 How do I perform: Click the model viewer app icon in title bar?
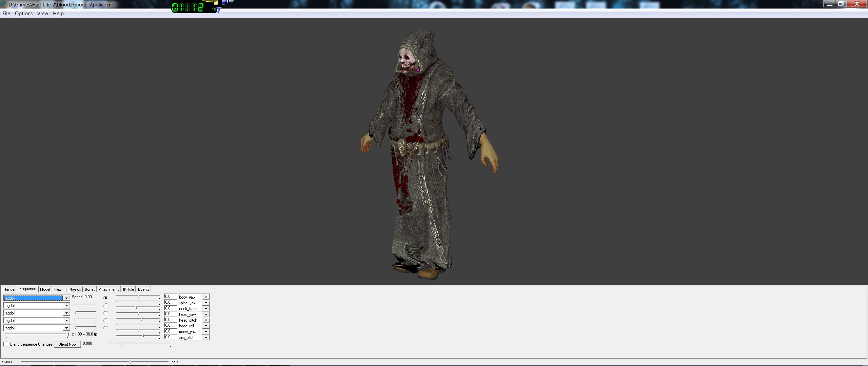click(4, 5)
